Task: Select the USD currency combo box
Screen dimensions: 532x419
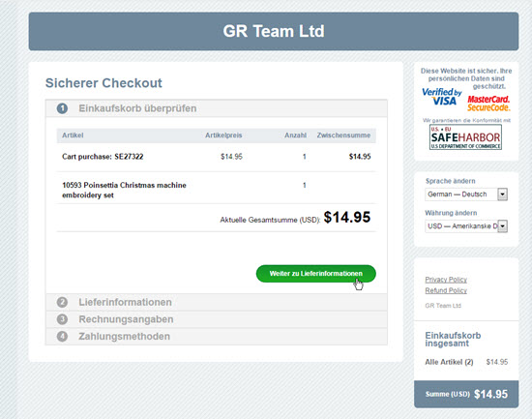Action: click(x=466, y=226)
